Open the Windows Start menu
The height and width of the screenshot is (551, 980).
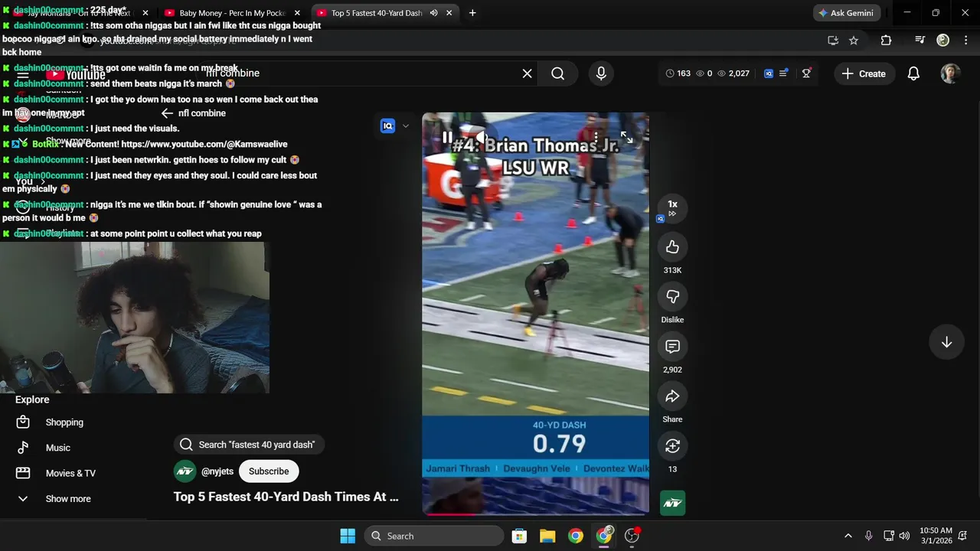point(348,536)
